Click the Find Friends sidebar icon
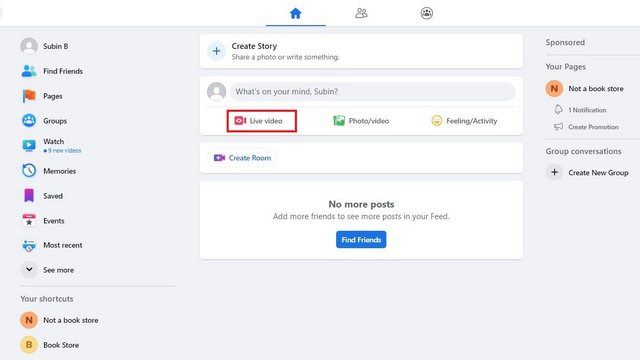 (x=29, y=71)
